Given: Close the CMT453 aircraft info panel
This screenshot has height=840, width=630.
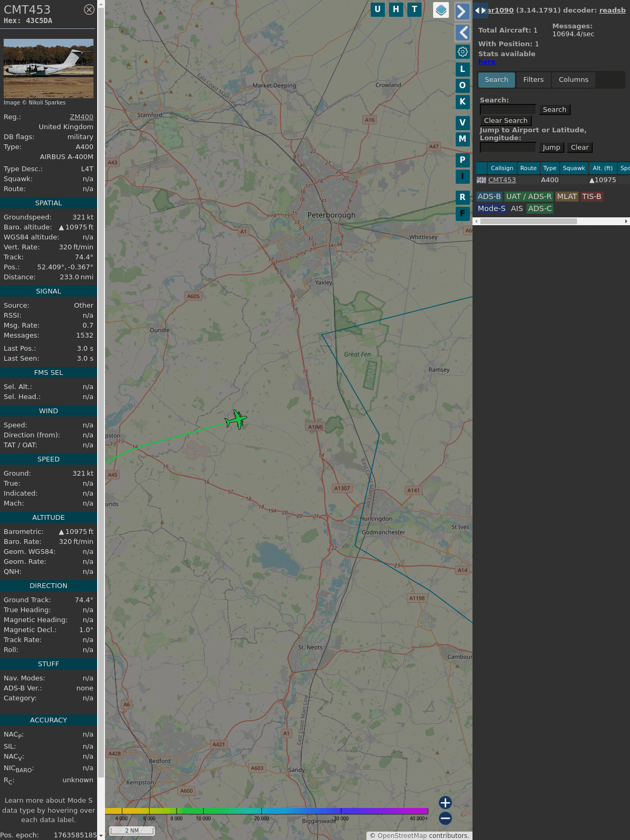Looking at the screenshot, I should click(89, 9).
